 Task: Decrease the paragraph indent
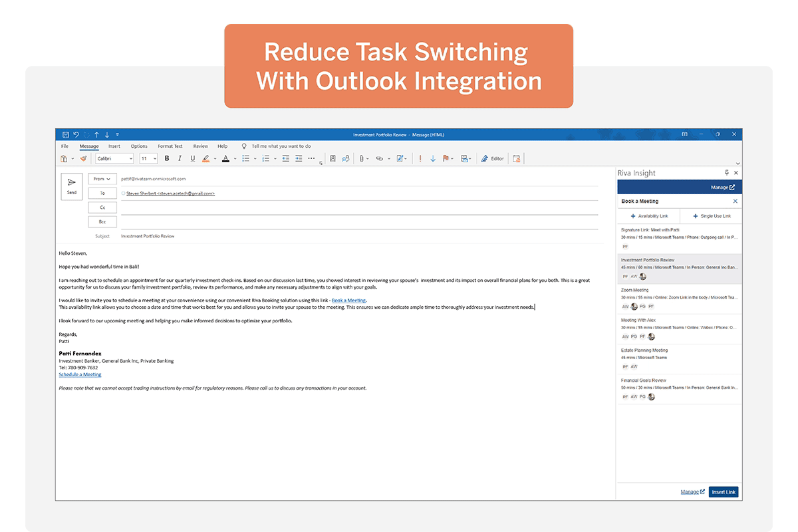(x=286, y=158)
